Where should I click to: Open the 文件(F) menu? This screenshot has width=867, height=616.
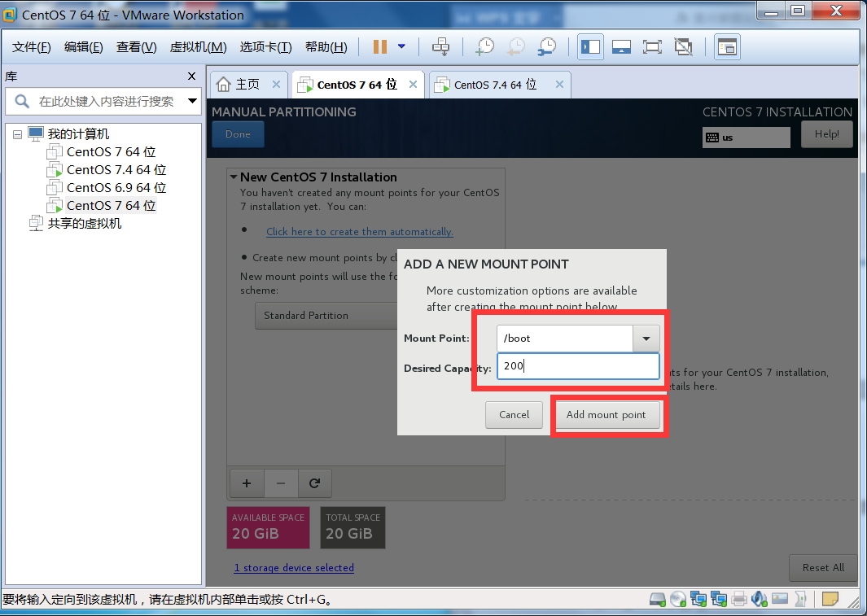click(32, 47)
